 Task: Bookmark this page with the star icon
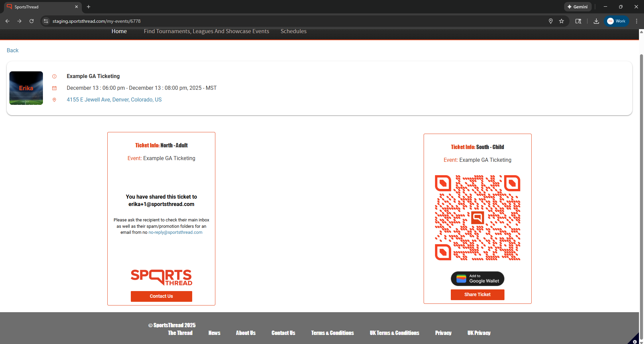(561, 21)
